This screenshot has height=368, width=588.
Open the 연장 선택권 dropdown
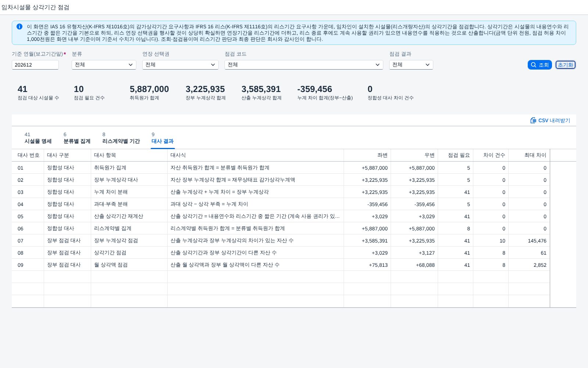pyautogui.click(x=180, y=65)
